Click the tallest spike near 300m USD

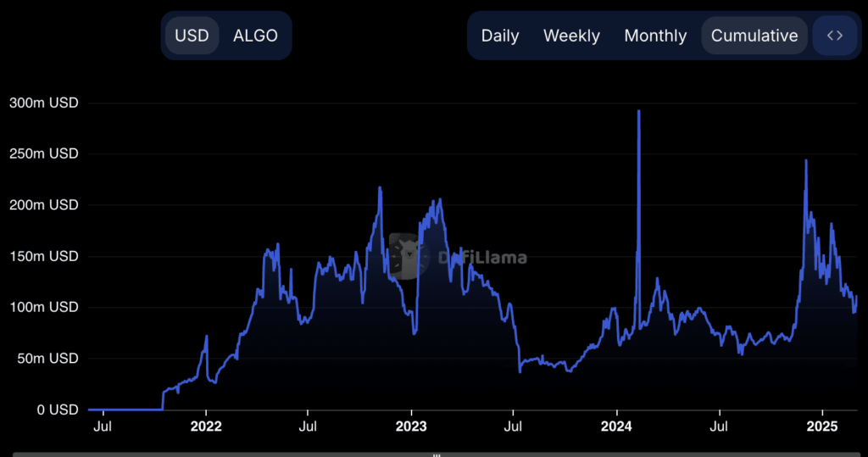[x=638, y=112]
